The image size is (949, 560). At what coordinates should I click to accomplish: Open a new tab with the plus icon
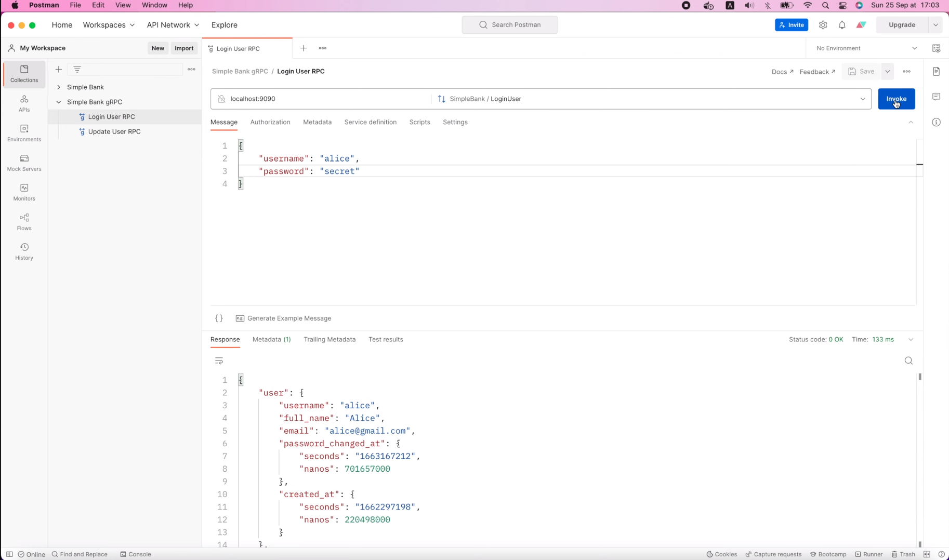point(304,48)
